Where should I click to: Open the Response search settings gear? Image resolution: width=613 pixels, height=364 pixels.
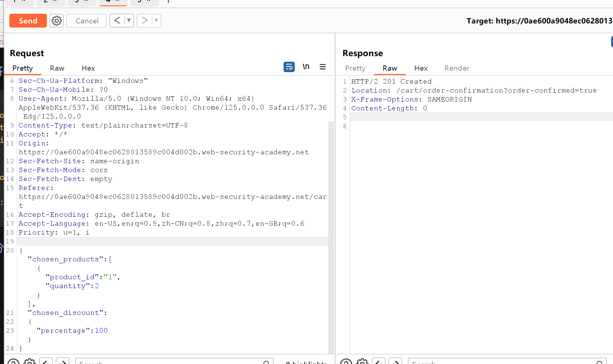(x=362, y=361)
